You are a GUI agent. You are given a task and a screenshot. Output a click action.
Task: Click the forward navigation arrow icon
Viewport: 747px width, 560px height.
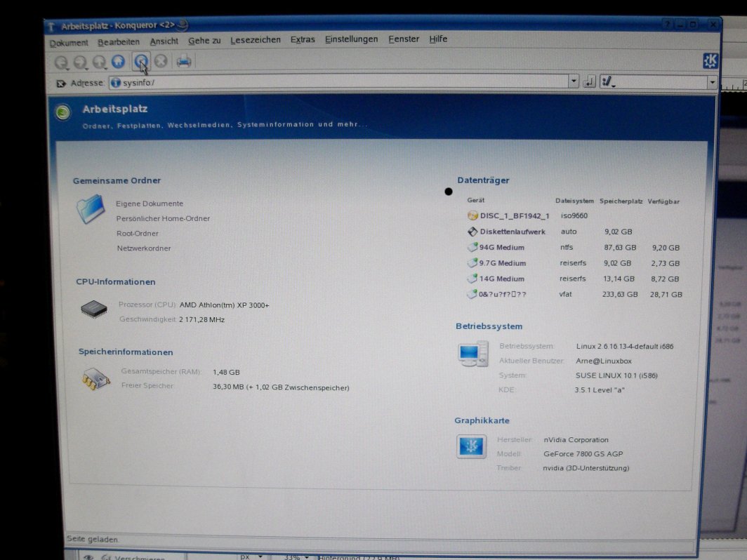click(80, 62)
